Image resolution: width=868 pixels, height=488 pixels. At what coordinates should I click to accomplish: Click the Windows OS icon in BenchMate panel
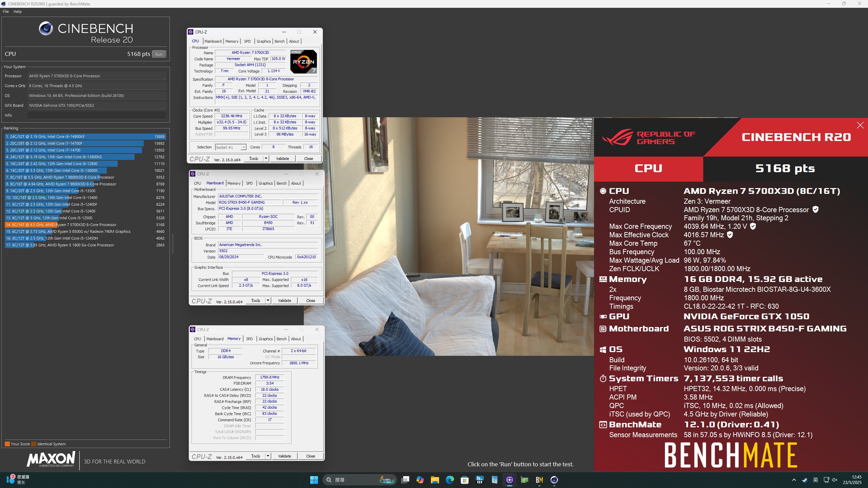point(603,349)
